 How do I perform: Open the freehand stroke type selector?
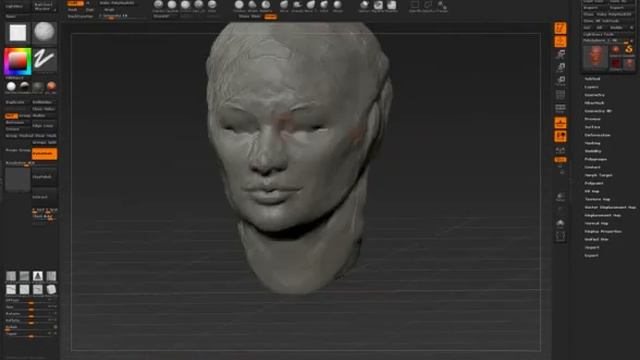point(44,60)
